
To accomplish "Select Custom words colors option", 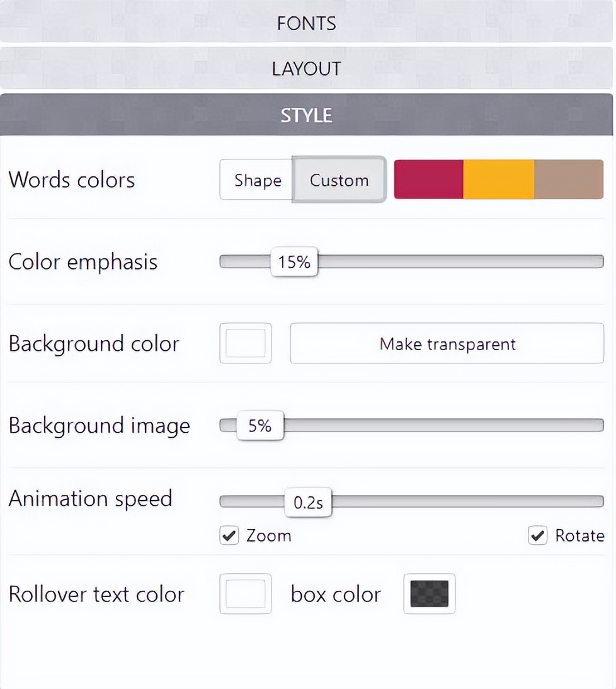I will [x=339, y=180].
